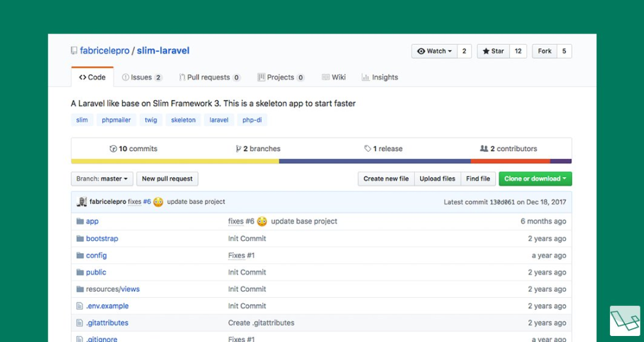Click the app folder icon

pos(80,221)
